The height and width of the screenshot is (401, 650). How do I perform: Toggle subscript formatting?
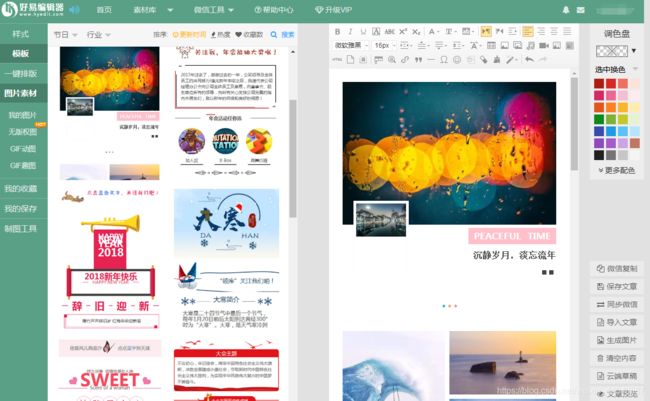(x=416, y=32)
